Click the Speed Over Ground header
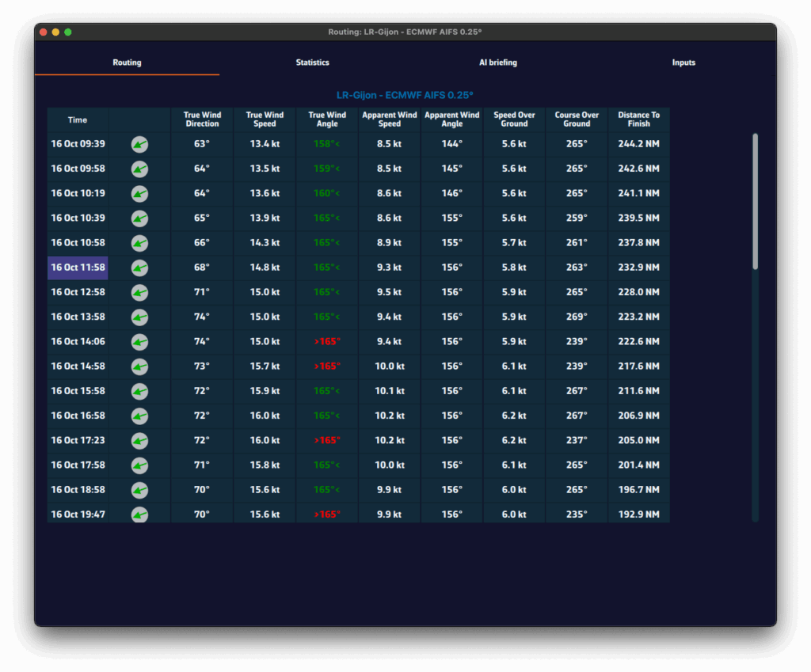The image size is (811, 672). pos(514,120)
